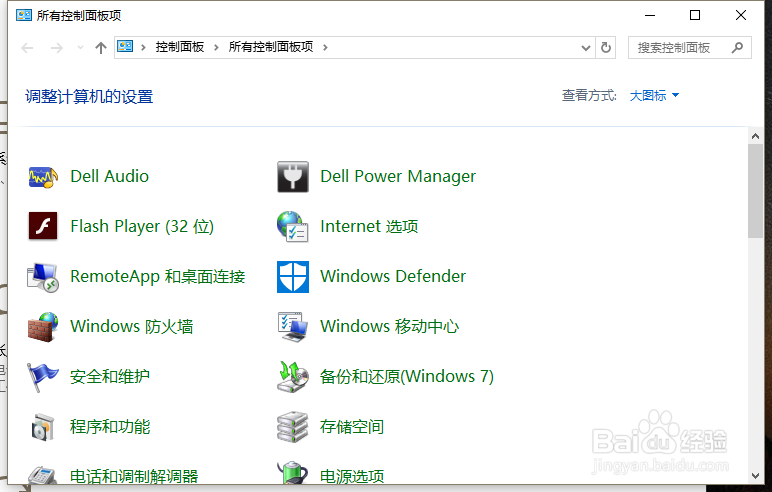Open 电源选项 link

352,476
